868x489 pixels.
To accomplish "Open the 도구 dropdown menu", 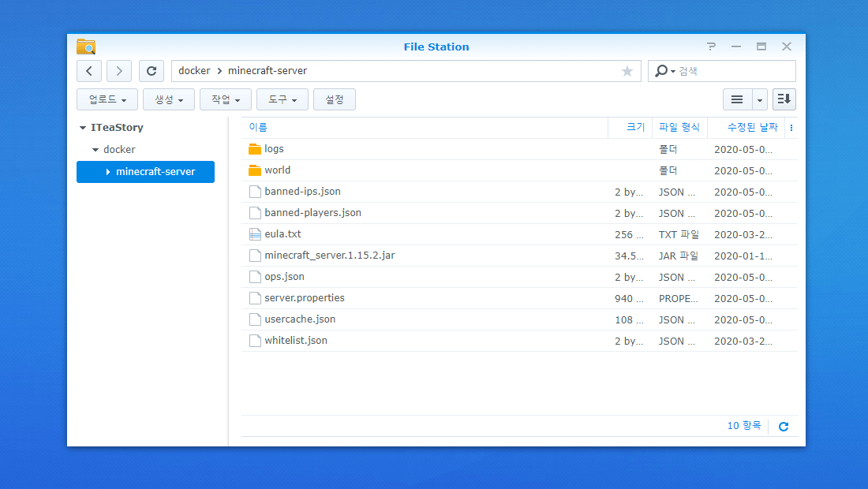I will 282,99.
